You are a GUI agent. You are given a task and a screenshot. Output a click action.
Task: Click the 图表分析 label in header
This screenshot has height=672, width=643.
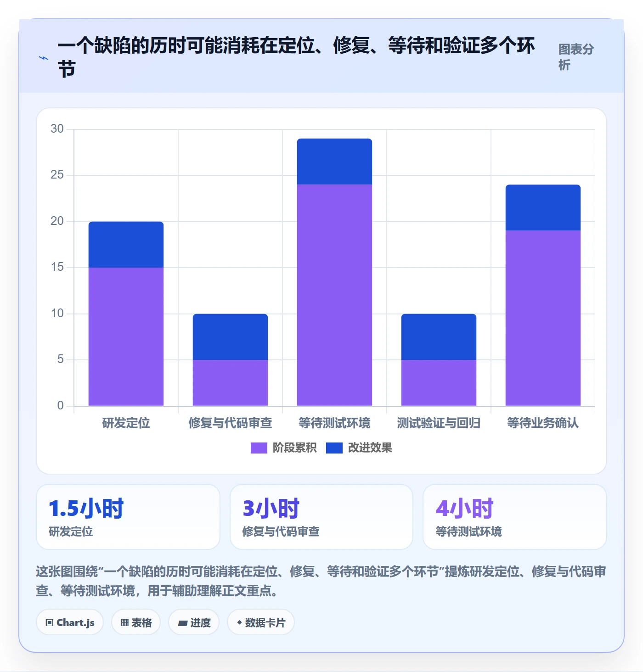coord(576,57)
